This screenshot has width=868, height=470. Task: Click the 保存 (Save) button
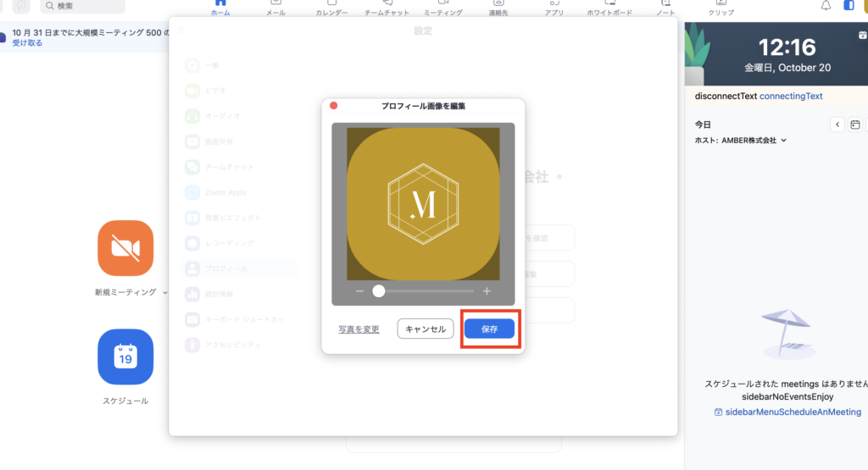coord(489,329)
